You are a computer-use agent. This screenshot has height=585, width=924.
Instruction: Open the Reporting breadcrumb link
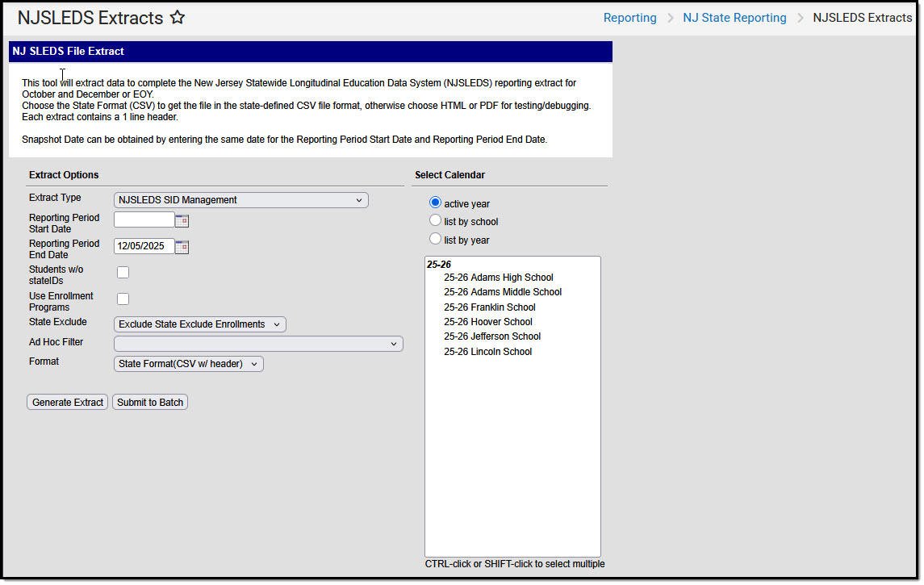click(x=629, y=17)
